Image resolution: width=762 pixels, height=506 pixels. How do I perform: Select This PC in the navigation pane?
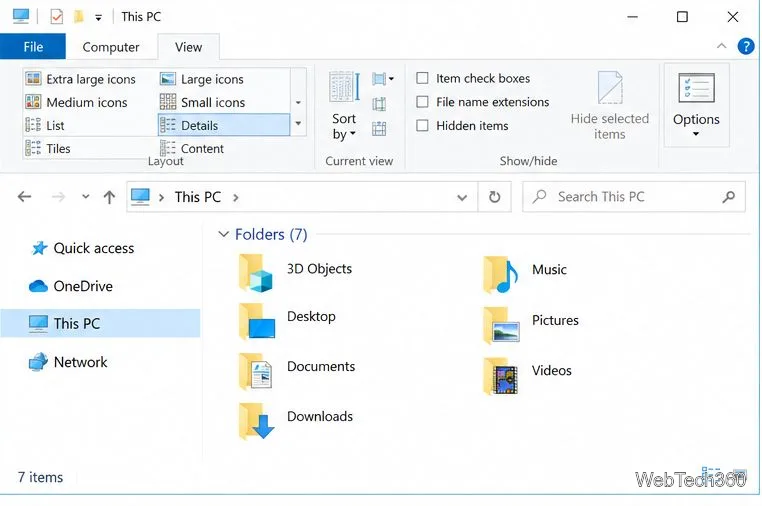(x=100, y=323)
